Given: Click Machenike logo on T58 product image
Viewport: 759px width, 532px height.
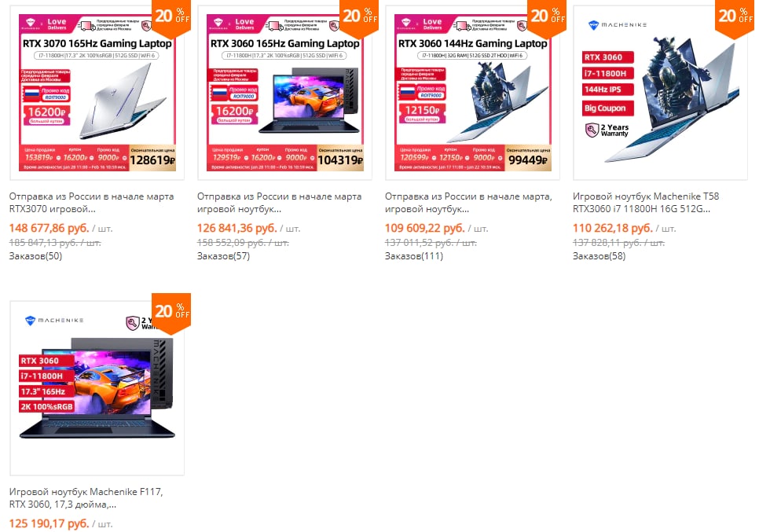Looking at the screenshot, I should tap(617, 24).
